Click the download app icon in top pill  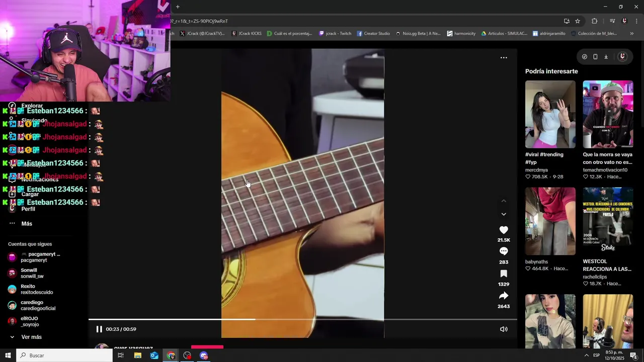606,57
